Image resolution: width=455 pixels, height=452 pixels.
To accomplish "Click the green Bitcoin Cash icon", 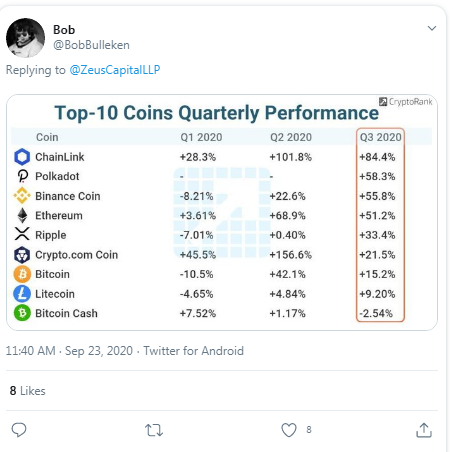I will pyautogui.click(x=22, y=313).
